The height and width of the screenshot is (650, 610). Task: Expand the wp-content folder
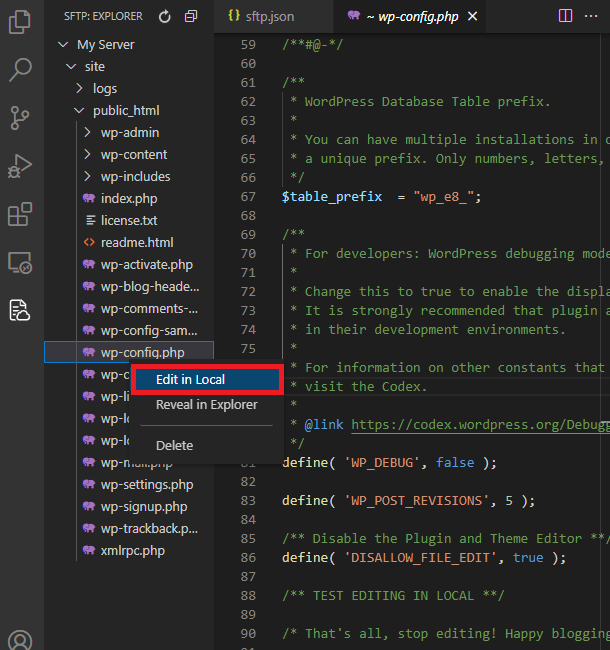click(88, 155)
